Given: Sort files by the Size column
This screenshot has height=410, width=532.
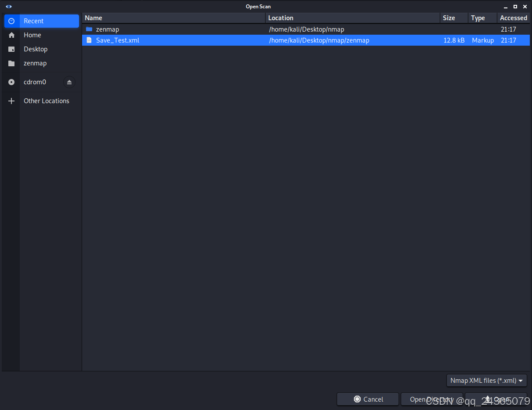Looking at the screenshot, I should pyautogui.click(x=454, y=18).
